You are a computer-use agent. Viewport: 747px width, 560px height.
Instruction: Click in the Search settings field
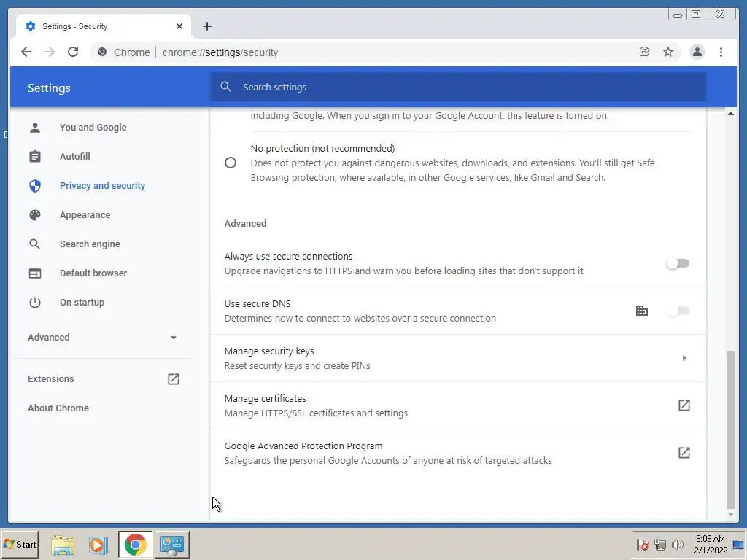click(x=457, y=87)
